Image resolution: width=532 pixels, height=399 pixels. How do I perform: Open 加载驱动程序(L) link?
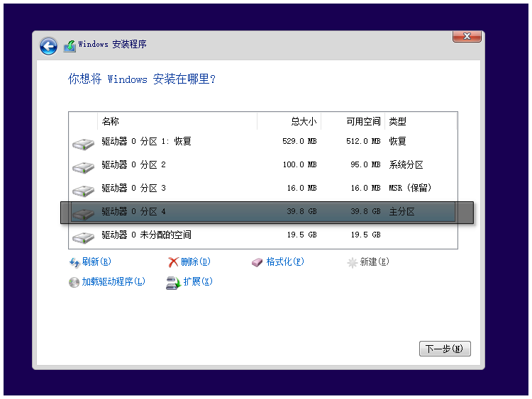tap(113, 281)
